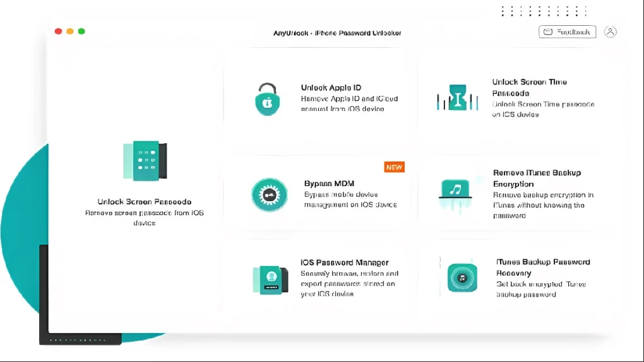Click the Unlock Apple ID padlock icon
The image size is (644, 362).
(267, 99)
